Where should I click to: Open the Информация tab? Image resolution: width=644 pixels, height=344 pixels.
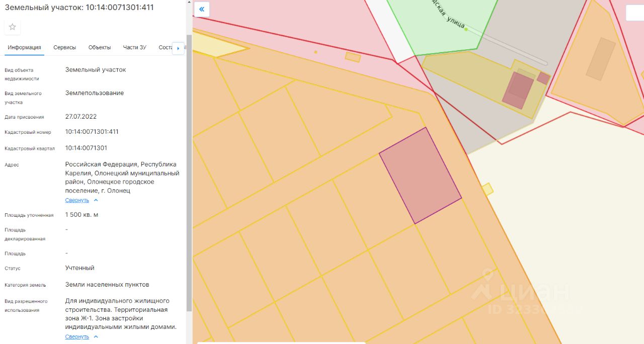(24, 47)
